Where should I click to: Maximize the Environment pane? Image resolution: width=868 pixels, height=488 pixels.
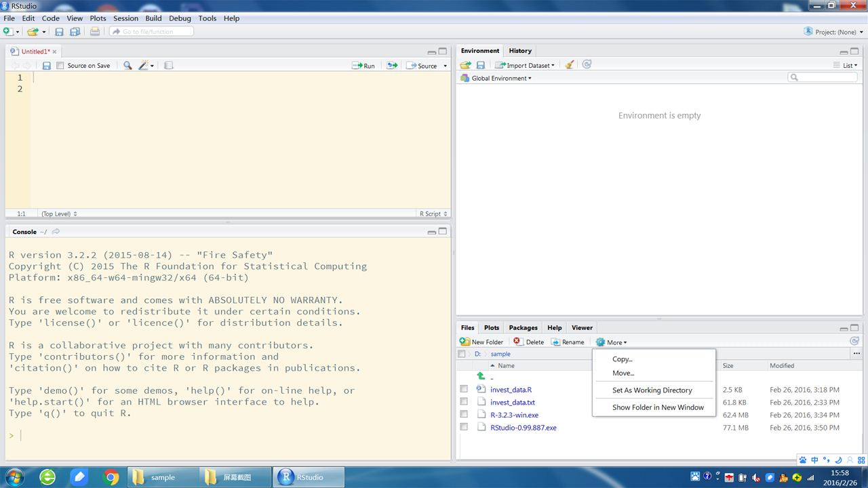click(856, 52)
